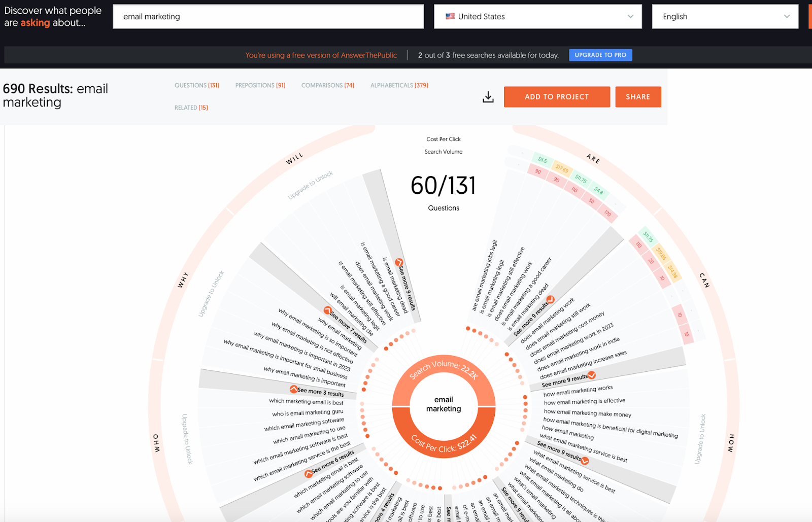The height and width of the screenshot is (522, 812).
Task: Expand "See more 9 results" chevron under "is" questions
Action: click(x=399, y=262)
